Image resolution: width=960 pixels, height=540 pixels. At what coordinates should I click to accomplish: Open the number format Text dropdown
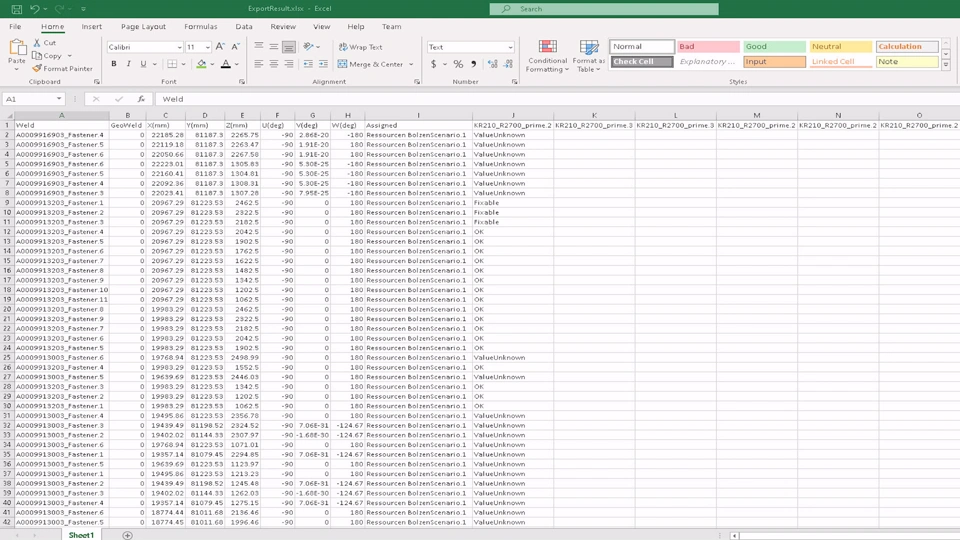pyautogui.click(x=510, y=47)
